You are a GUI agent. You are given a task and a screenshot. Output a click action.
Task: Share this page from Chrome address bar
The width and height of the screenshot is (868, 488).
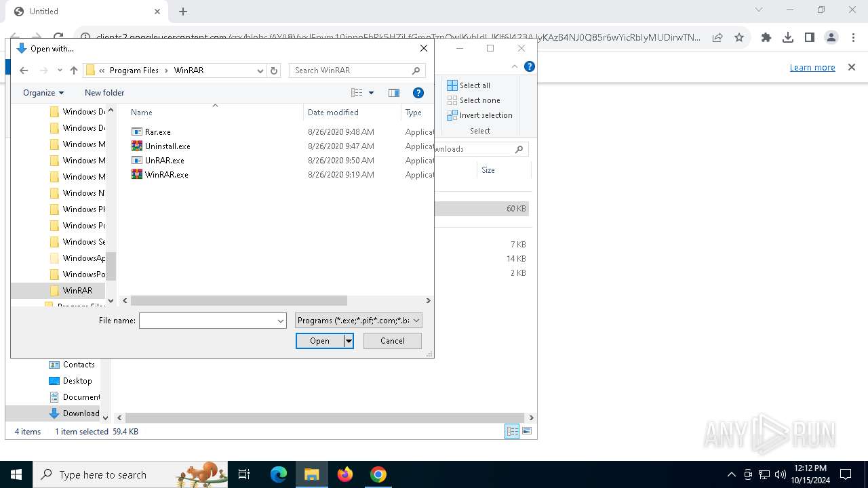click(x=717, y=38)
